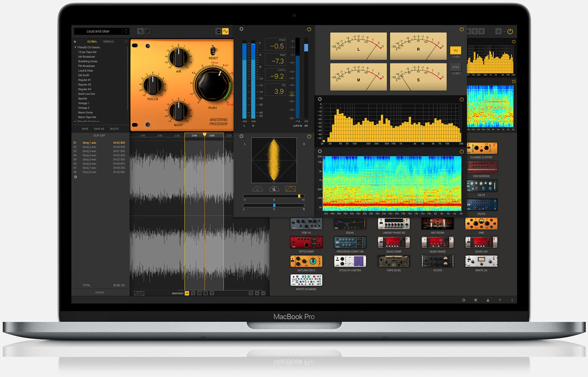Toggle power of spectrogram panel

461,151
